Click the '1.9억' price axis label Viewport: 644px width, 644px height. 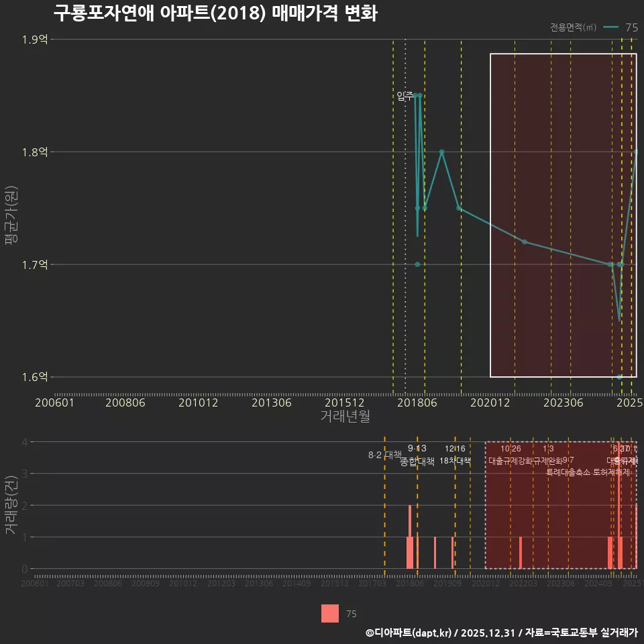point(35,40)
